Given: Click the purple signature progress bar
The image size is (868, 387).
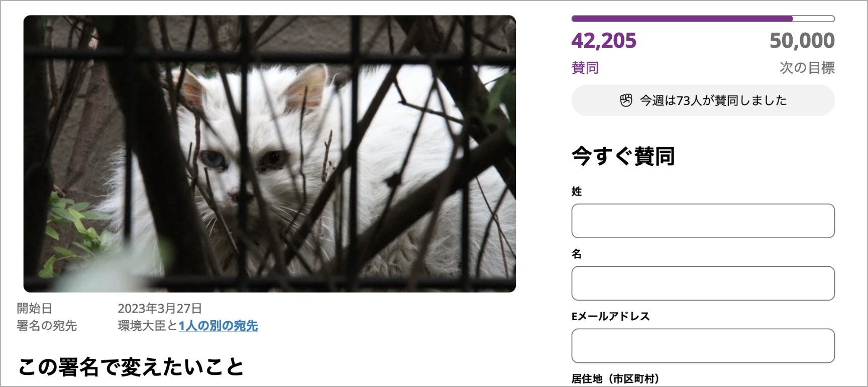Looking at the screenshot, I should [x=703, y=19].
